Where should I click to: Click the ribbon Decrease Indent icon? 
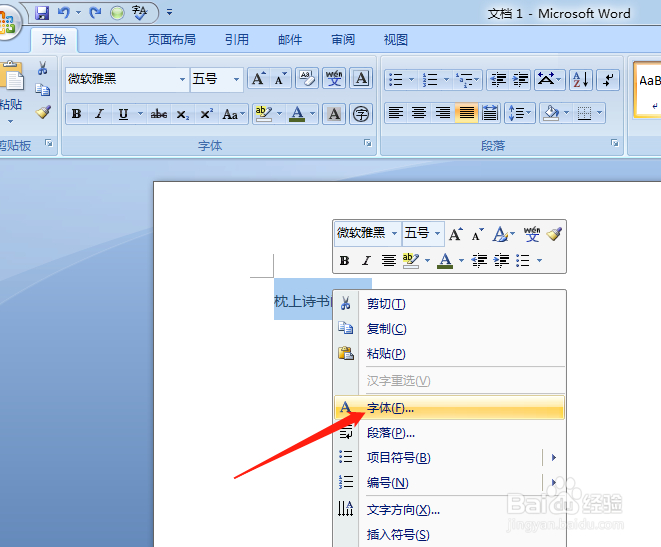[498, 79]
